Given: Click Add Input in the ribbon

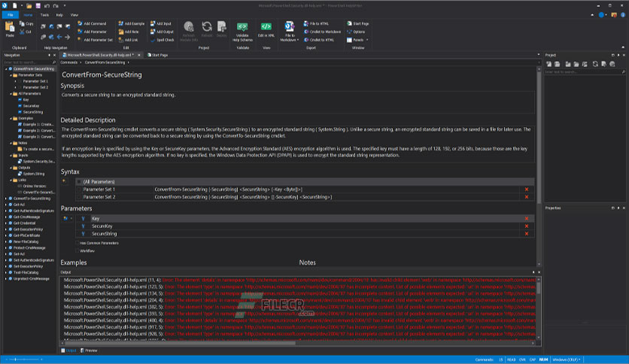Looking at the screenshot, I should [160, 23].
